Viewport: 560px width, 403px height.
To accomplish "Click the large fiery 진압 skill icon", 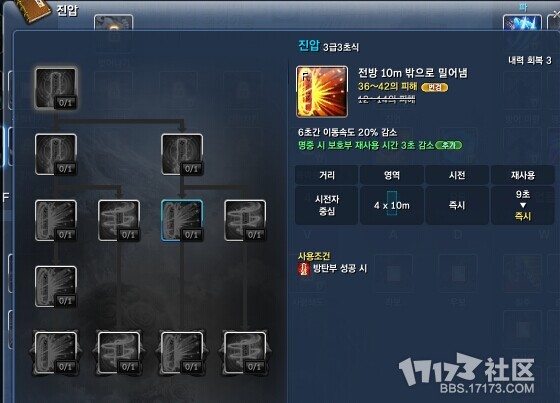I will click(322, 91).
